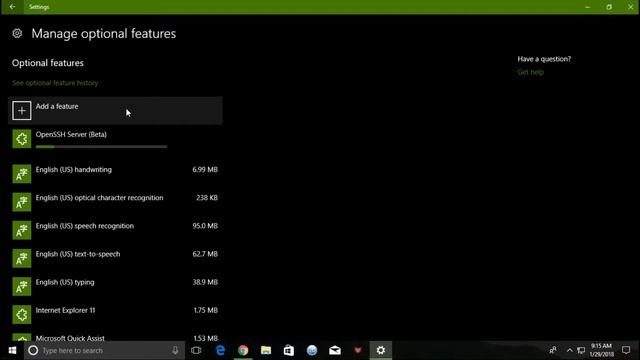Click the Settings gear icon beside page title

click(x=17, y=33)
